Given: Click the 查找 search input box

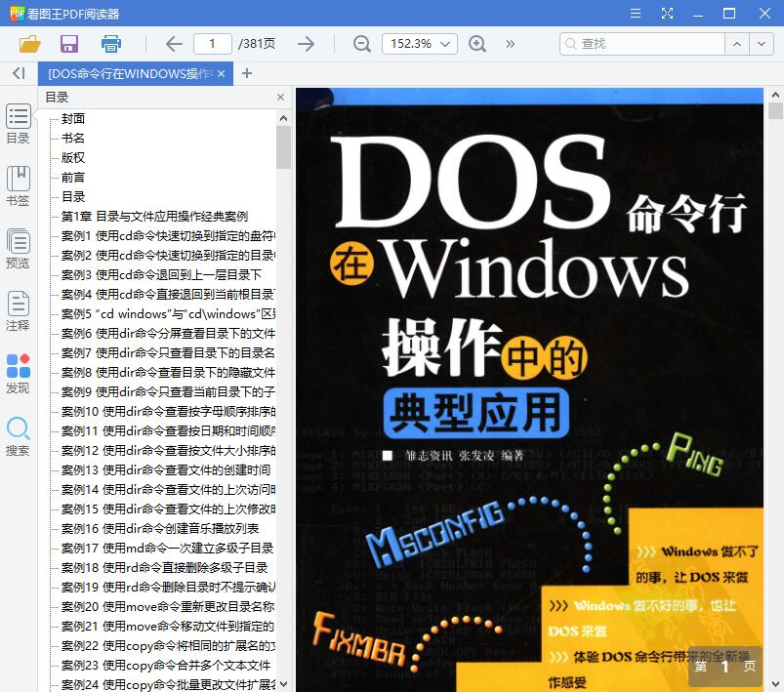Looking at the screenshot, I should pos(642,44).
